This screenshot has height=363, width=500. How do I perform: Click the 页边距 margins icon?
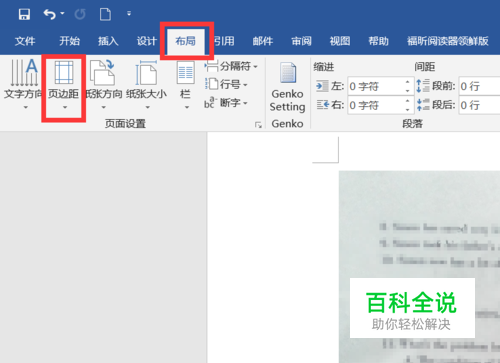pyautogui.click(x=64, y=72)
